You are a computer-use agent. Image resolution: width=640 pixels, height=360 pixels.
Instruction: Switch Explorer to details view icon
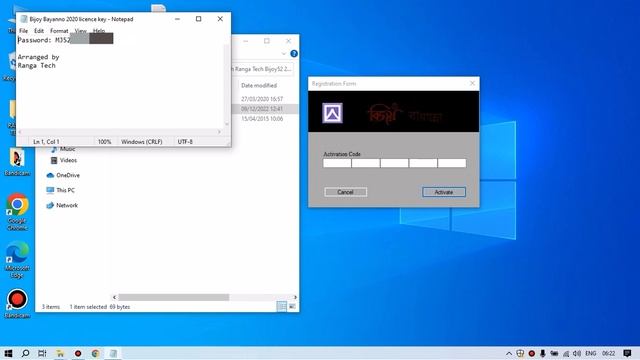(282, 306)
